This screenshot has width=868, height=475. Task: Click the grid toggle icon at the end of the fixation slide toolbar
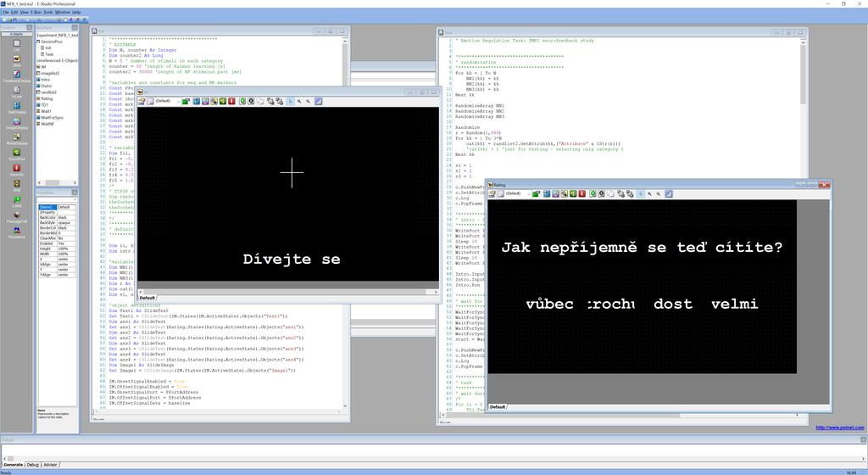pos(319,101)
